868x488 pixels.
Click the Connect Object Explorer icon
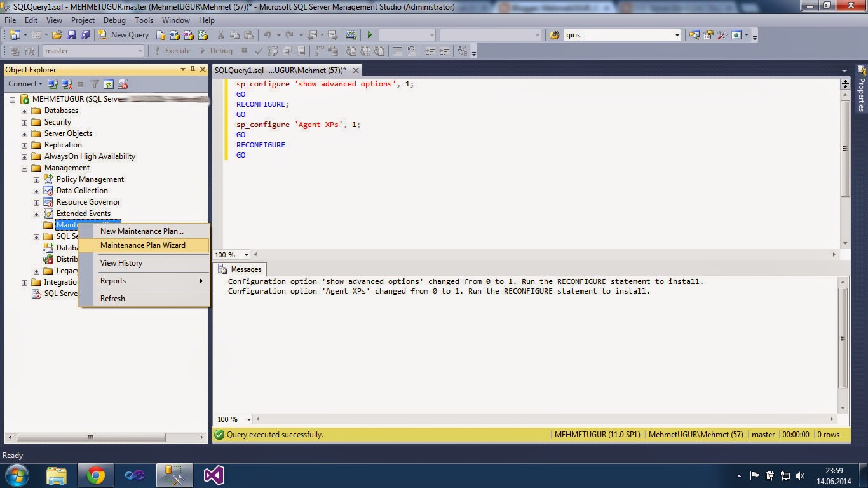pyautogui.click(x=53, y=84)
